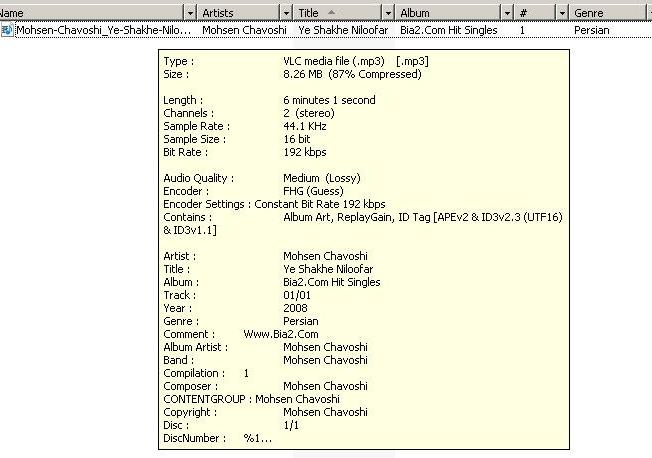Sort by the Artists column header
This screenshot has height=458, width=652.
click(239, 13)
